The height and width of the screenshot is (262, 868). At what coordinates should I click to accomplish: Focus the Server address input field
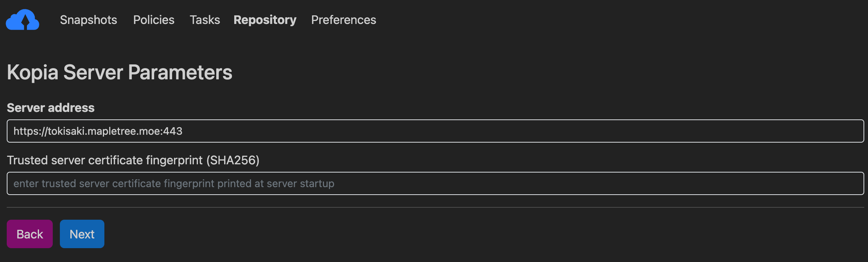pos(434,131)
